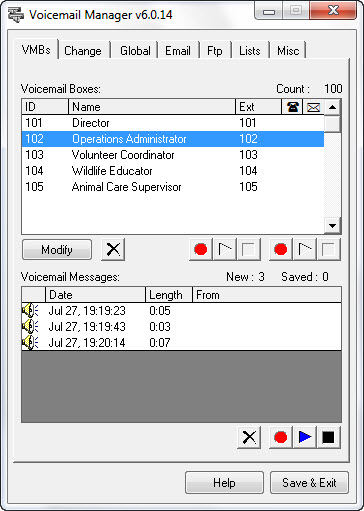364x511 pixels.
Task: Click the scroll down arrow of voicemail boxes list
Action: tap(332, 226)
